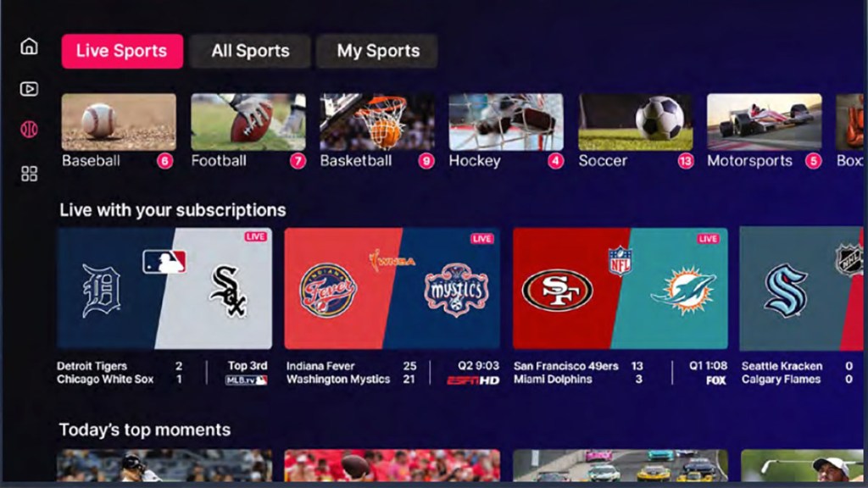Select the Soccer count badge 13
Screen dimensions: 868x488
pyautogui.click(x=685, y=161)
